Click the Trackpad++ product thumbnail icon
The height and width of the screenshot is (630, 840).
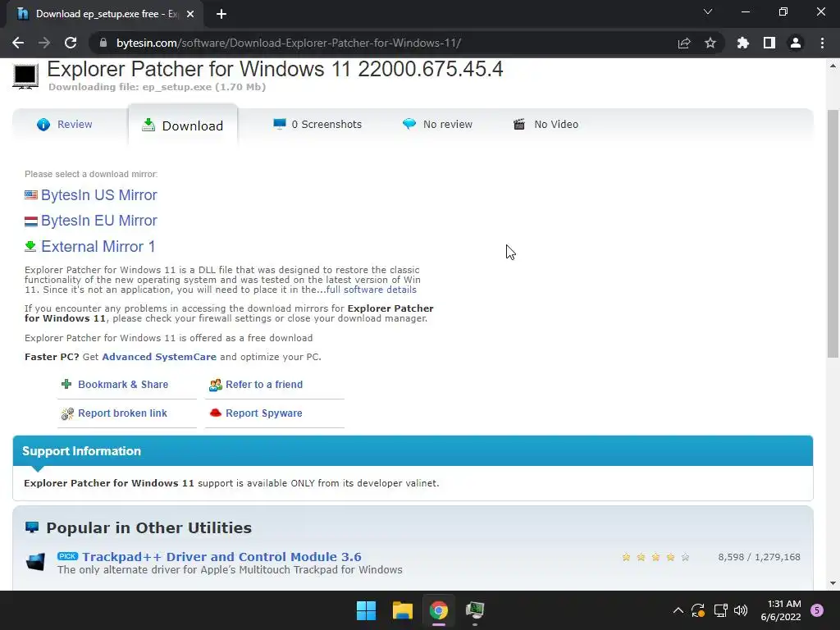coord(35,562)
